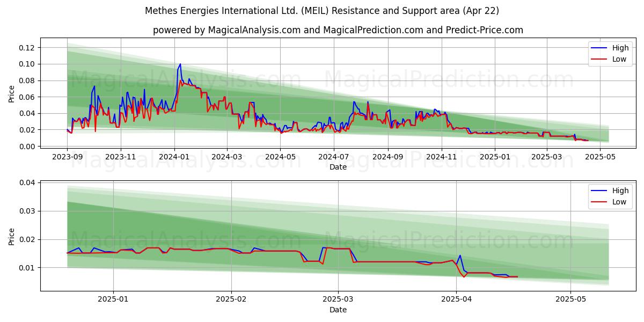
Task: Click 'Low' label in the bottom chart legend
Action: (619, 202)
